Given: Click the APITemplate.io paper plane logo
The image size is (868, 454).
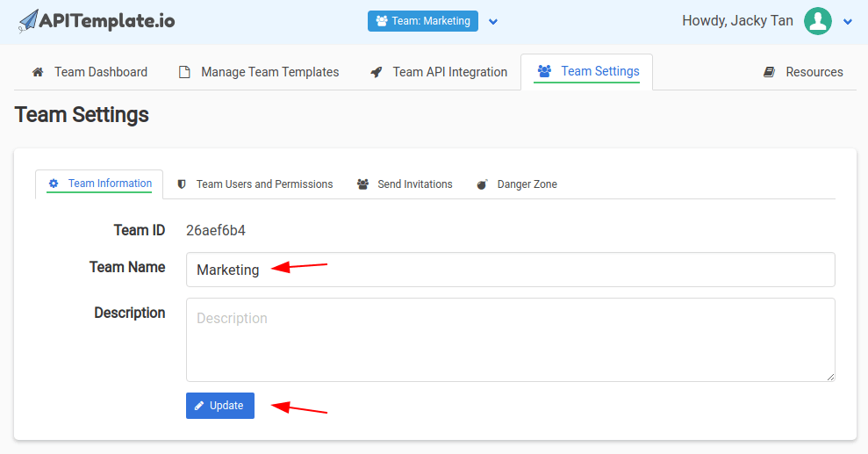Looking at the screenshot, I should pos(28,21).
